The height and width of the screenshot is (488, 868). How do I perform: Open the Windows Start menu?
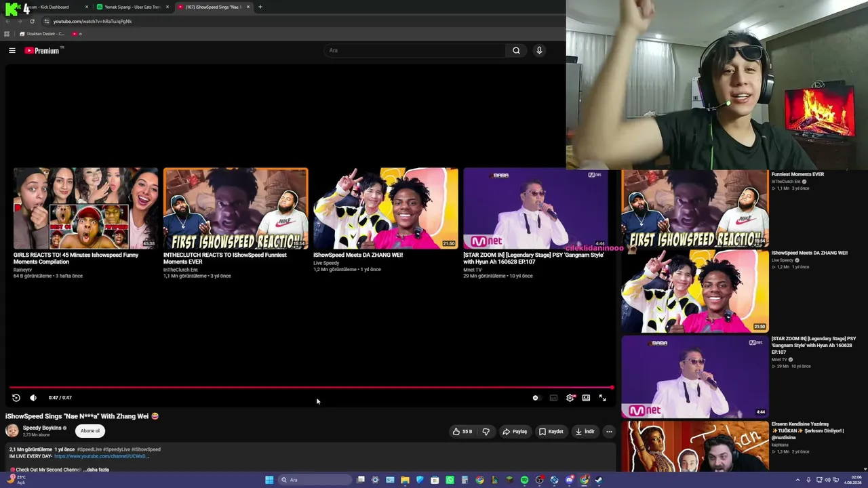[x=269, y=480]
